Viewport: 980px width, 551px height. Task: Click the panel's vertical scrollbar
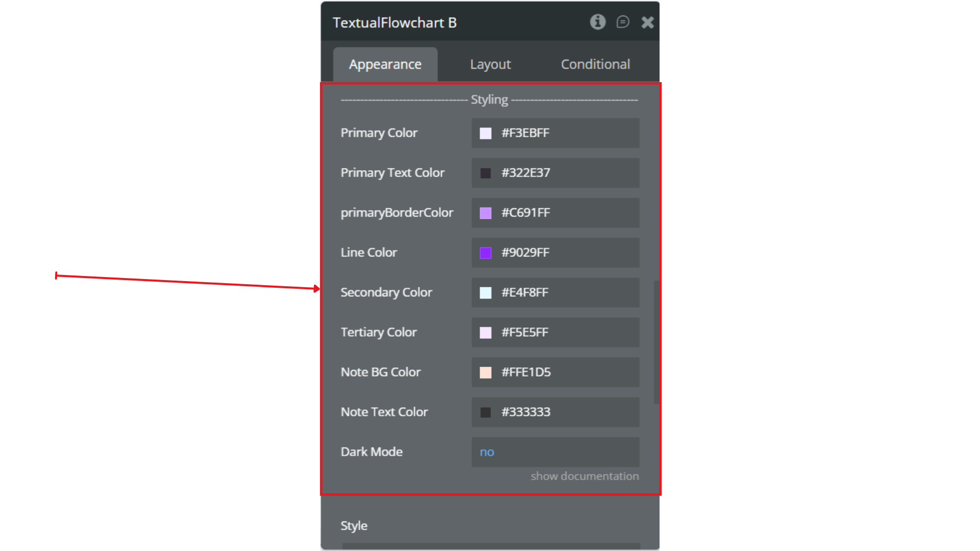(x=656, y=342)
